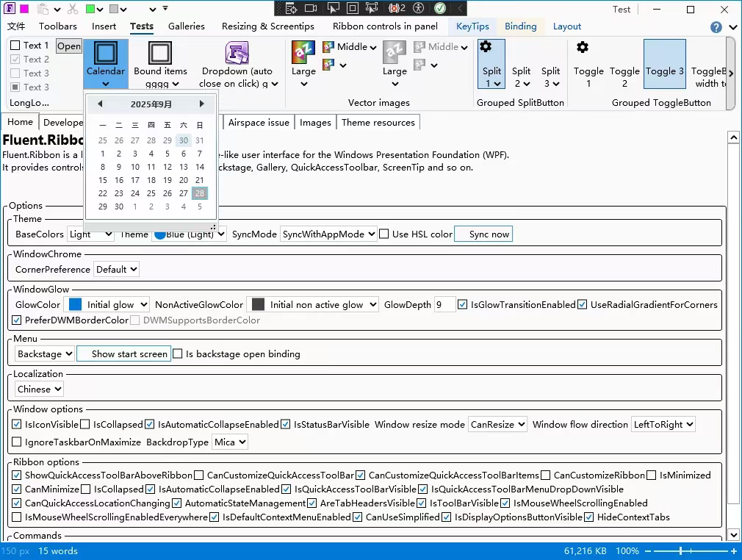Click the accessibility scan icon in debug toolbar
The height and width of the screenshot is (560, 742).
(x=418, y=8)
